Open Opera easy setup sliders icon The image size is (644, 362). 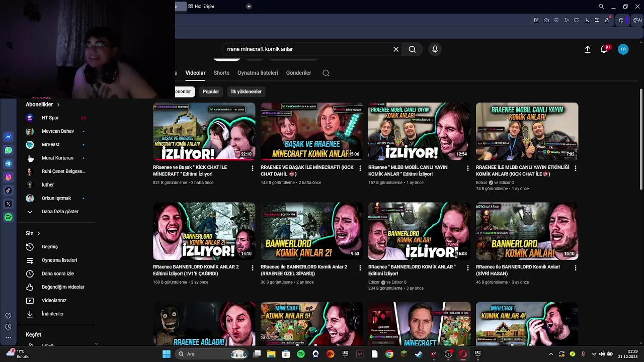[x=597, y=20]
